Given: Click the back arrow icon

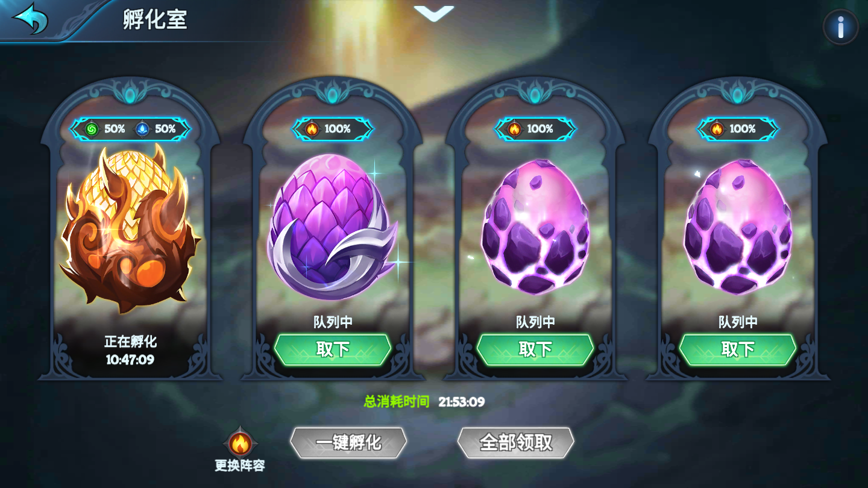Looking at the screenshot, I should point(30,18).
